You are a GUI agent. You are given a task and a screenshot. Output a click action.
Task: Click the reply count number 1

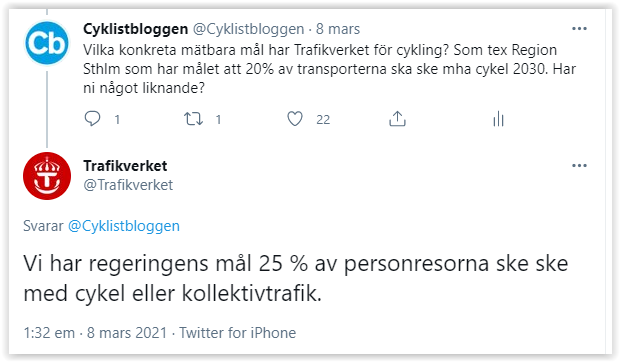(117, 119)
